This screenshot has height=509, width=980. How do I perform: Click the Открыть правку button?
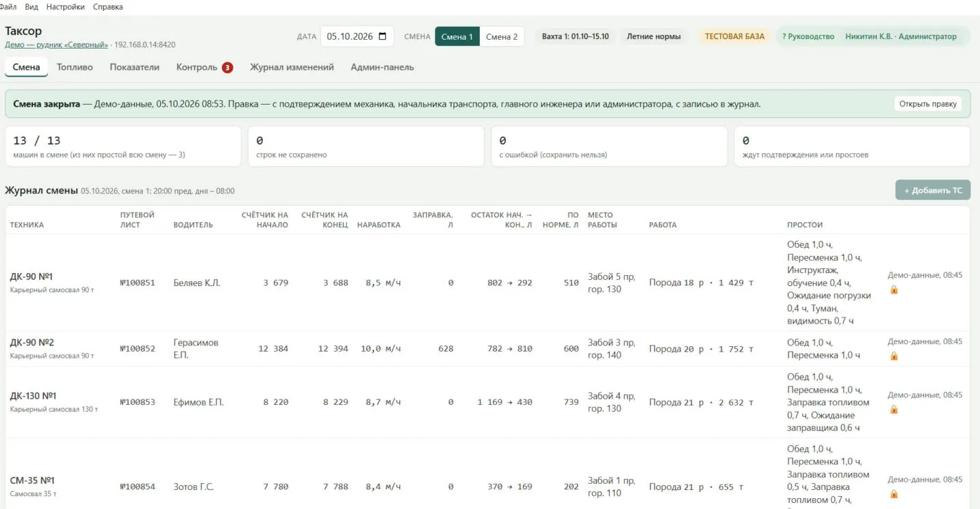tap(927, 104)
